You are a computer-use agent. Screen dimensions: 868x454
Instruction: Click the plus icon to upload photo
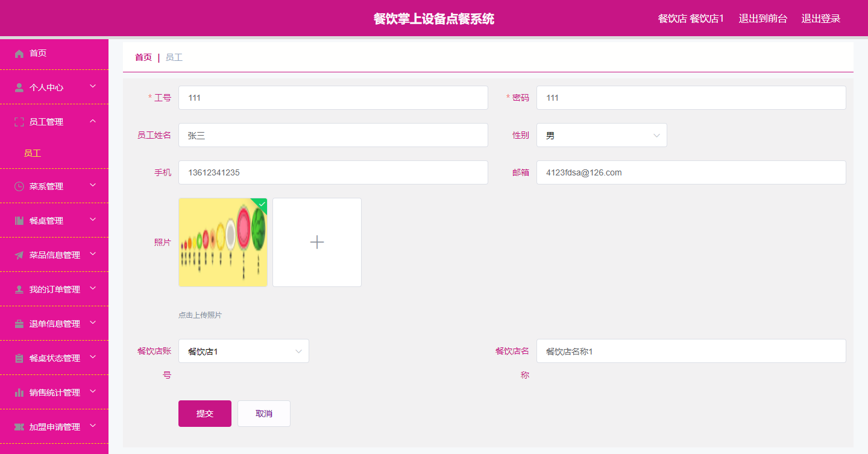click(317, 242)
